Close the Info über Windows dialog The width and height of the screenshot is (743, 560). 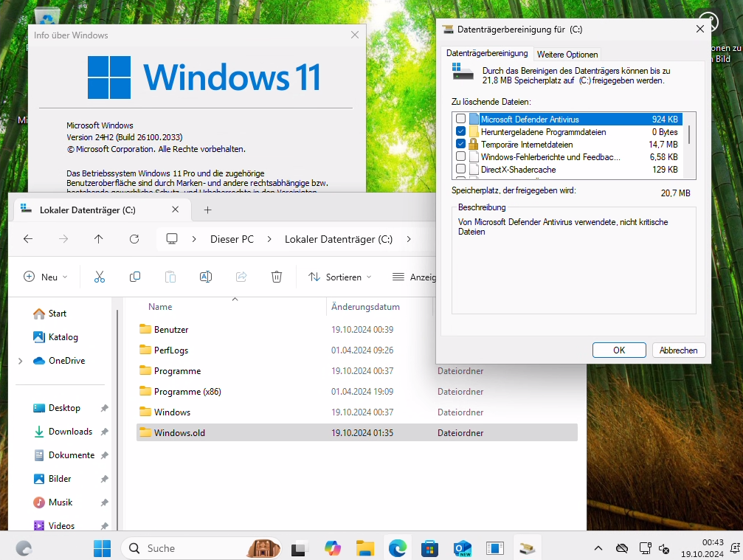pos(354,35)
